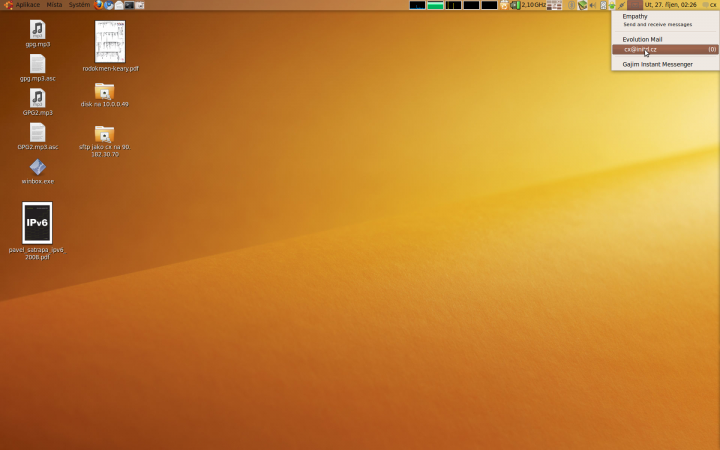The height and width of the screenshot is (450, 720).
Task: Launch Firefox from the top panel
Action: coord(98,5)
